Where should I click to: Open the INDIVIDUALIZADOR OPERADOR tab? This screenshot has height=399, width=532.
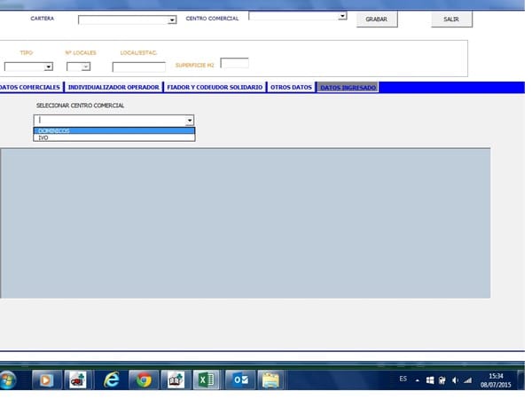click(113, 87)
